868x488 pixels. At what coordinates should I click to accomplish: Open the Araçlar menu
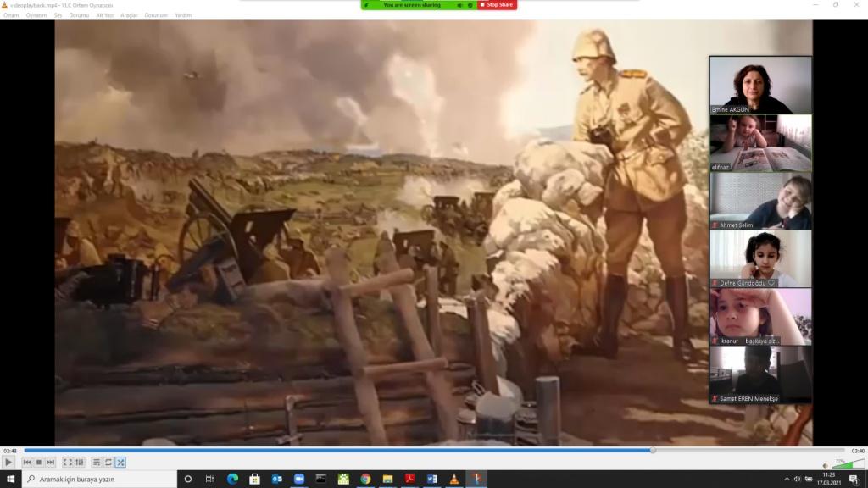pos(129,15)
